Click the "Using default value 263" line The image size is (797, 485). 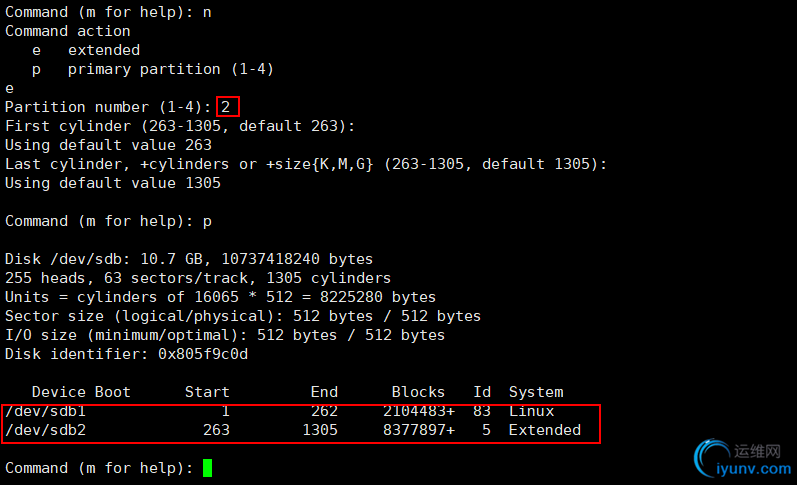point(108,145)
